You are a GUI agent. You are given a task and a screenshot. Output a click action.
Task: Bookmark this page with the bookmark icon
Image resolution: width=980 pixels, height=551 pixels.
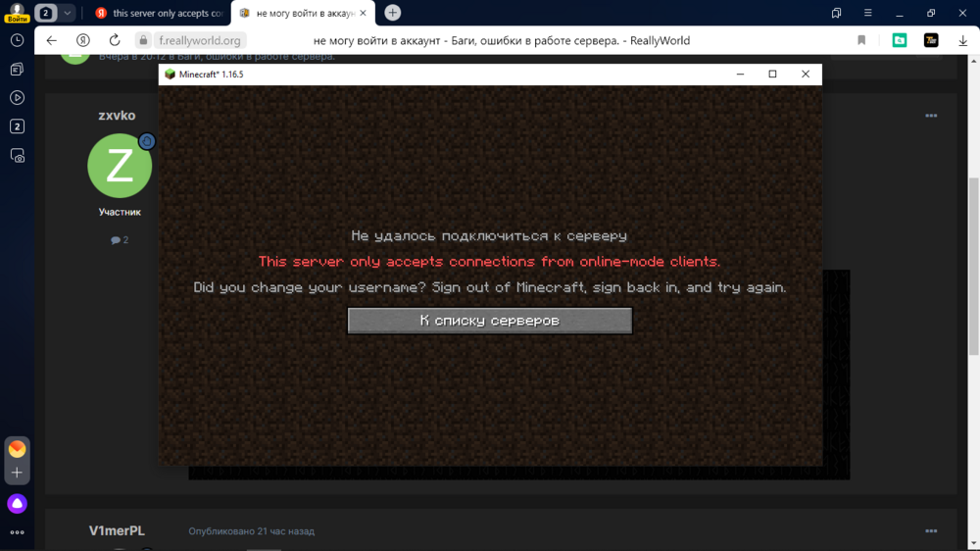click(861, 40)
